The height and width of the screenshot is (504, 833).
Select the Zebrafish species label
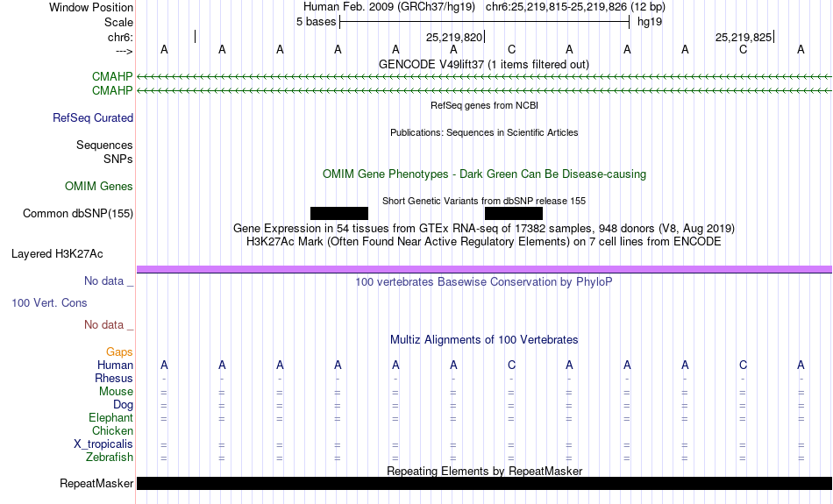pyautogui.click(x=110, y=457)
